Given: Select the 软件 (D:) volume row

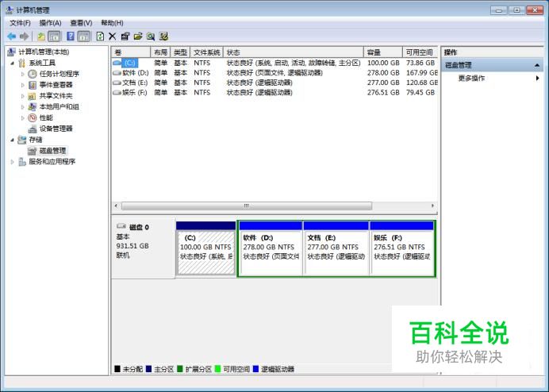Looking at the screenshot, I should pos(274,73).
